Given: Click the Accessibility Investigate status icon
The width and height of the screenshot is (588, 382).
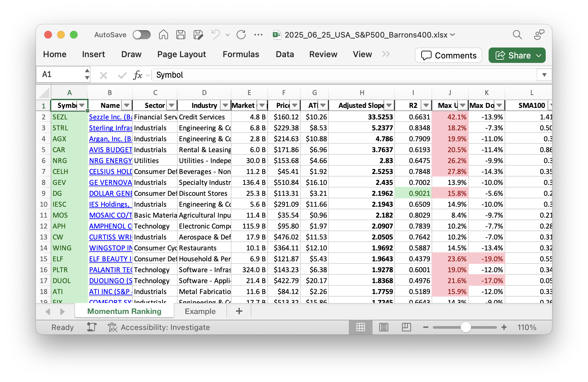Looking at the screenshot, I should (x=112, y=327).
